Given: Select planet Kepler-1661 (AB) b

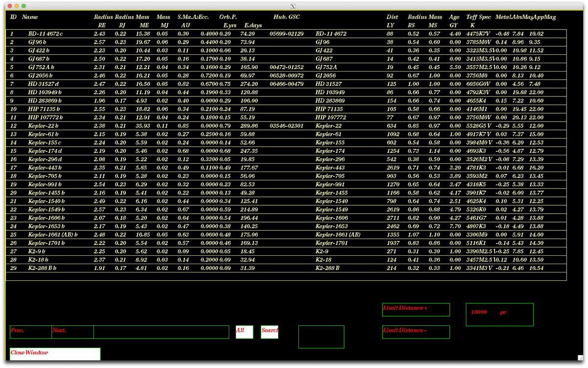Looking at the screenshot, I should tap(286, 234).
